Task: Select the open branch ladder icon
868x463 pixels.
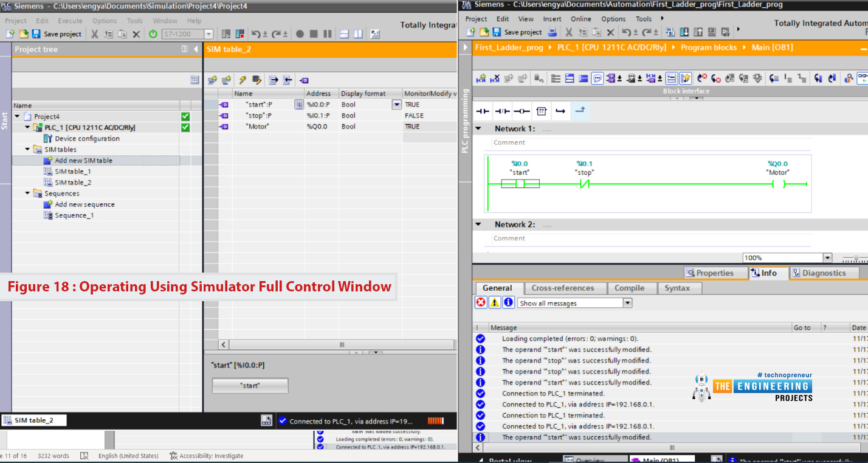Action: point(560,111)
